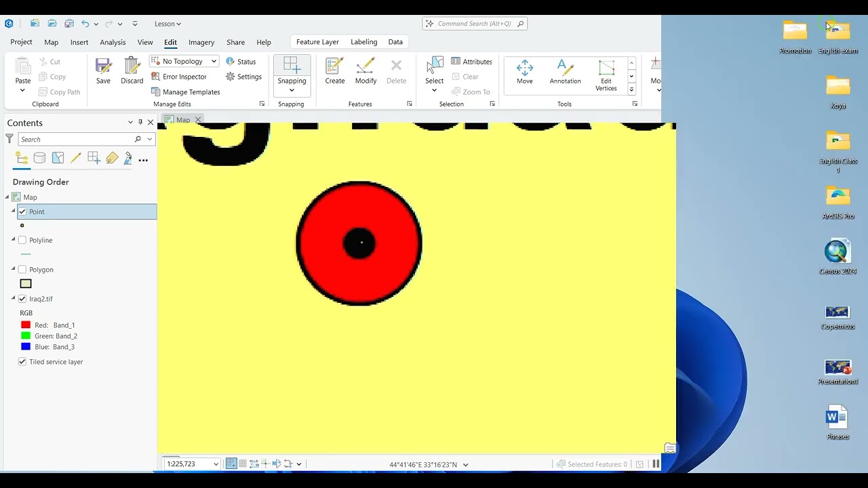Viewport: 868px width, 488px height.
Task: Collapse the Iraq2.tif layer node
Action: (x=13, y=298)
